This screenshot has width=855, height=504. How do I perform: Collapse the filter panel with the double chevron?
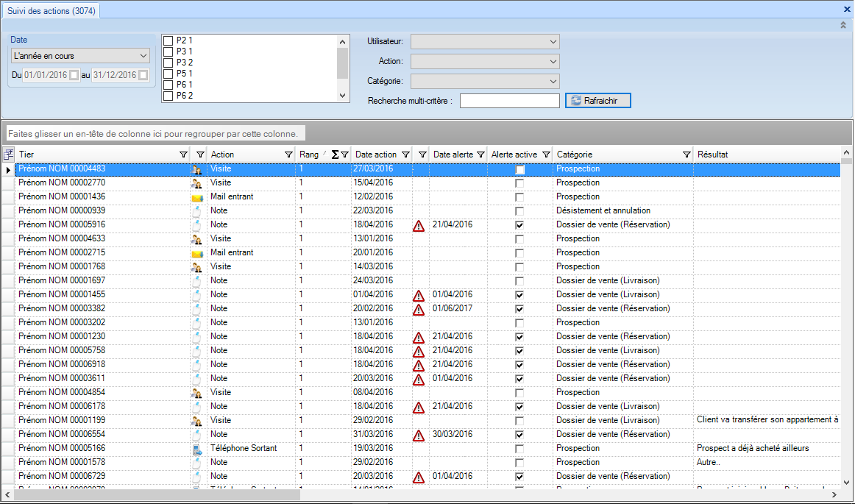tap(843, 25)
